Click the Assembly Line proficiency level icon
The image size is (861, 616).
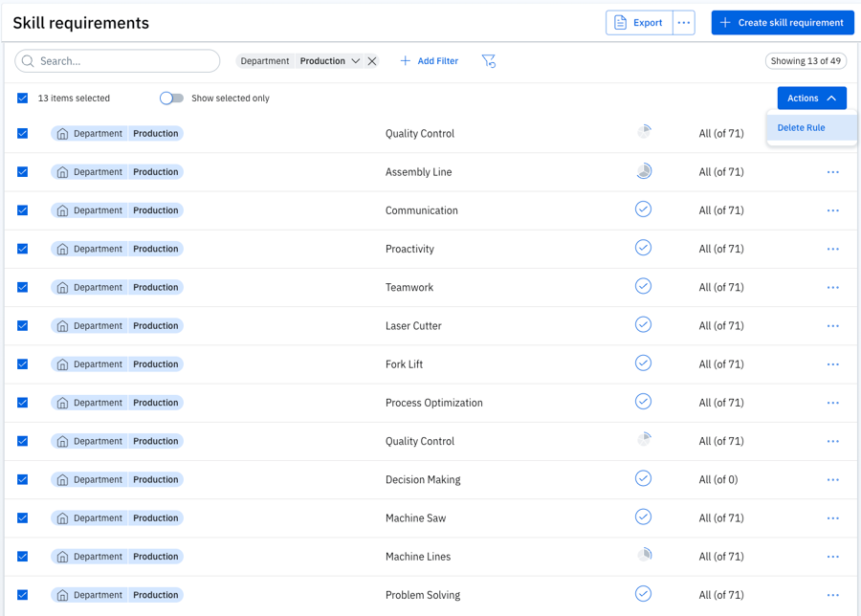coord(644,172)
